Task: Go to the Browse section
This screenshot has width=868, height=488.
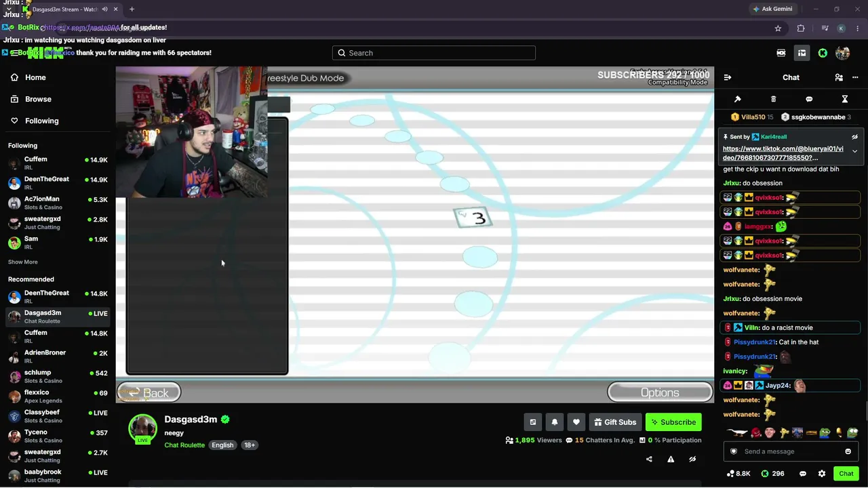Action: pos(38,99)
